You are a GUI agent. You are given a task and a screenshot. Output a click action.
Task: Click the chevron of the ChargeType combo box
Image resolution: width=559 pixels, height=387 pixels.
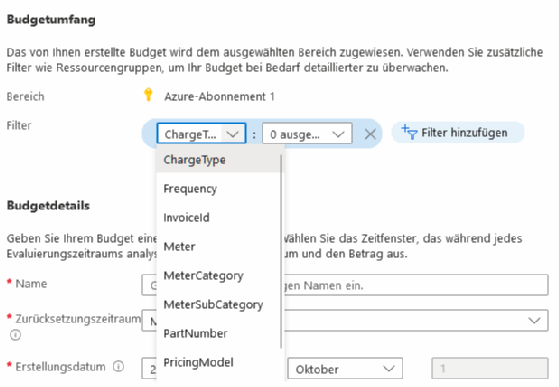[x=232, y=134]
